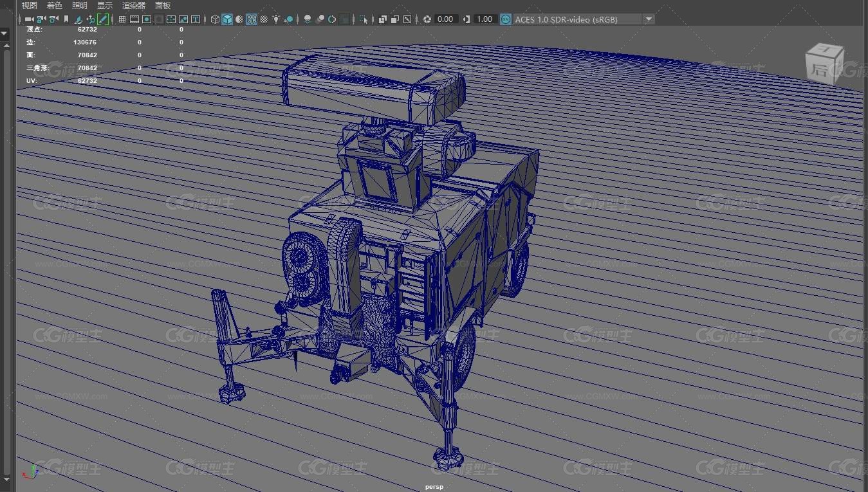Open the 着色 menu
Screen dimensions: 868x492
55,5
